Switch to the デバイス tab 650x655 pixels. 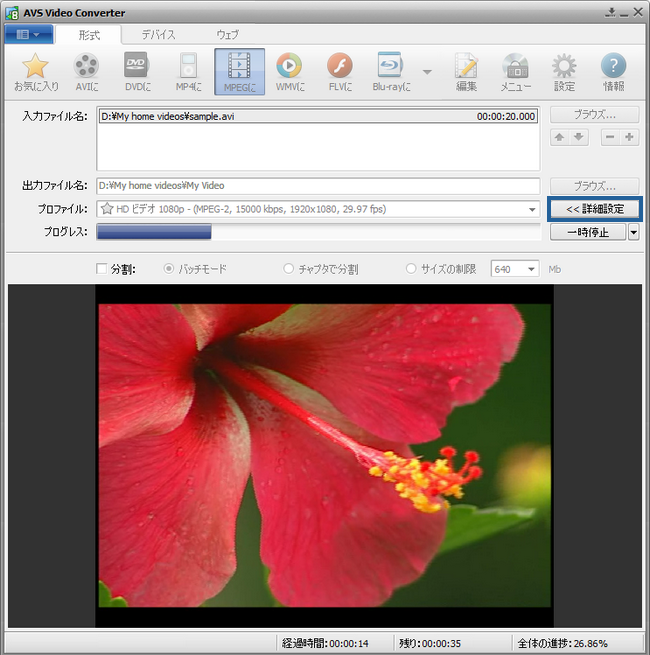coord(158,34)
